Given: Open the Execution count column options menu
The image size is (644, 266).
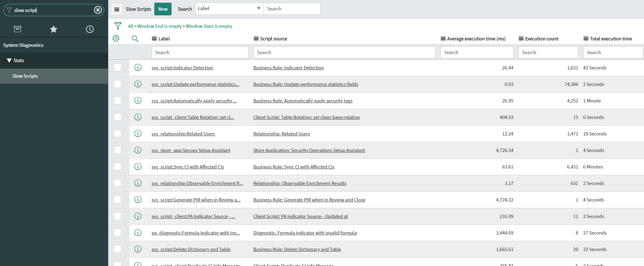Looking at the screenshot, I should [x=521, y=39].
